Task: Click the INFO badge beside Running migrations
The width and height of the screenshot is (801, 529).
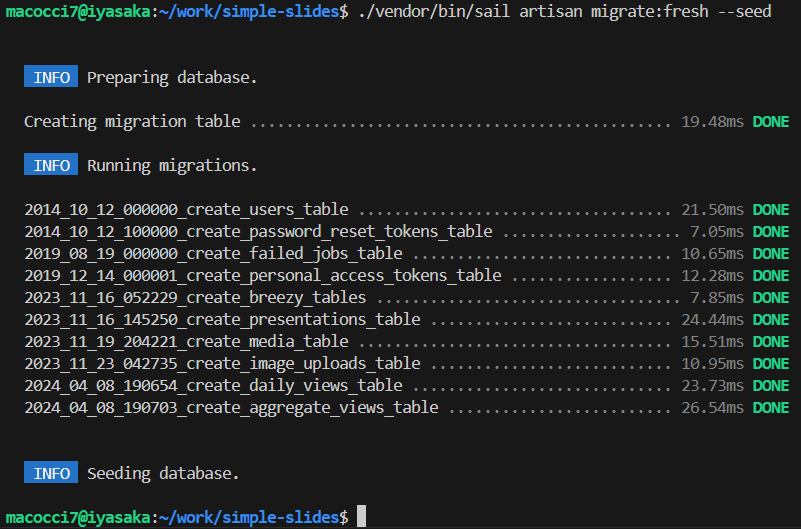Action: pos(52,166)
